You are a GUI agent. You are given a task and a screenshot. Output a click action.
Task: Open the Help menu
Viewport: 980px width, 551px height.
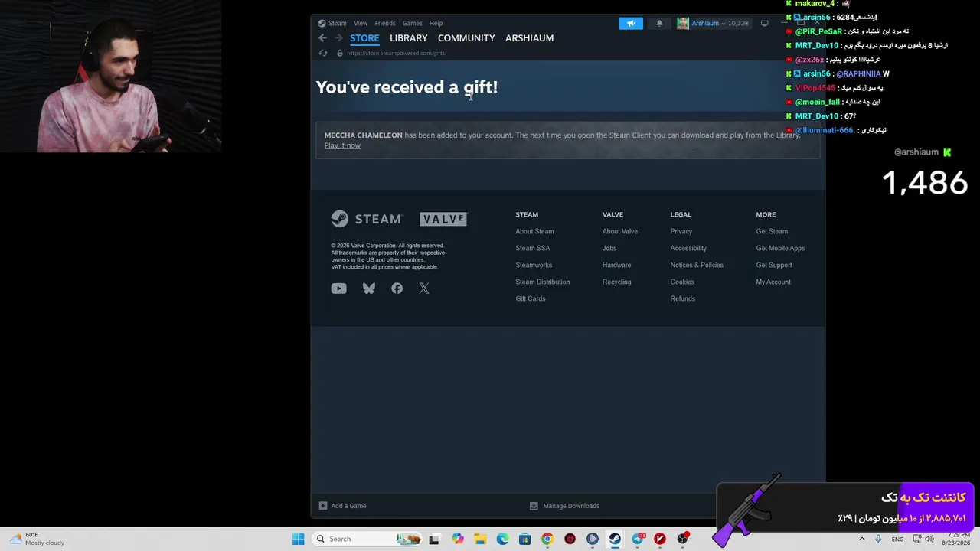pos(436,23)
